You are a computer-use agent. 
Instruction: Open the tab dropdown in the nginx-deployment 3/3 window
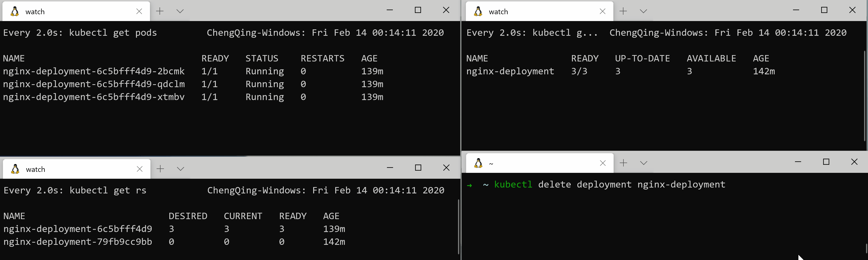(643, 11)
